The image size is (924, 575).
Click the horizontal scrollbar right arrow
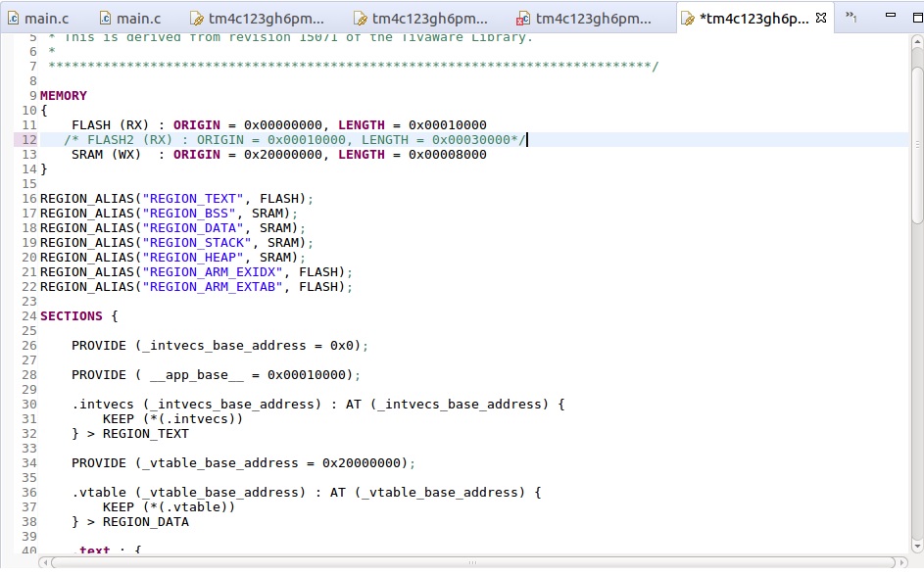(x=900, y=562)
